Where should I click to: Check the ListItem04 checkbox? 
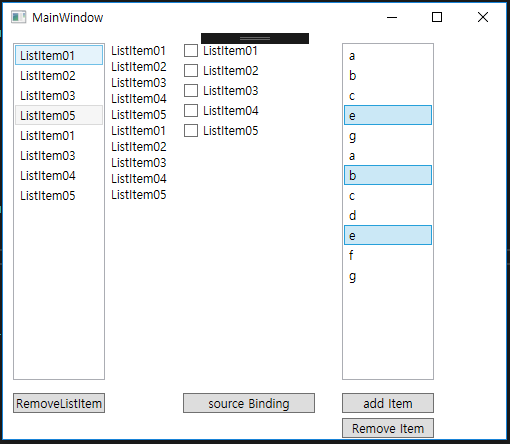pos(191,111)
